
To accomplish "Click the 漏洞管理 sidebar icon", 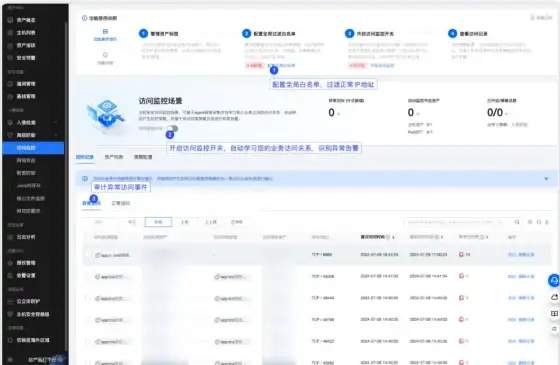I will 10,84.
